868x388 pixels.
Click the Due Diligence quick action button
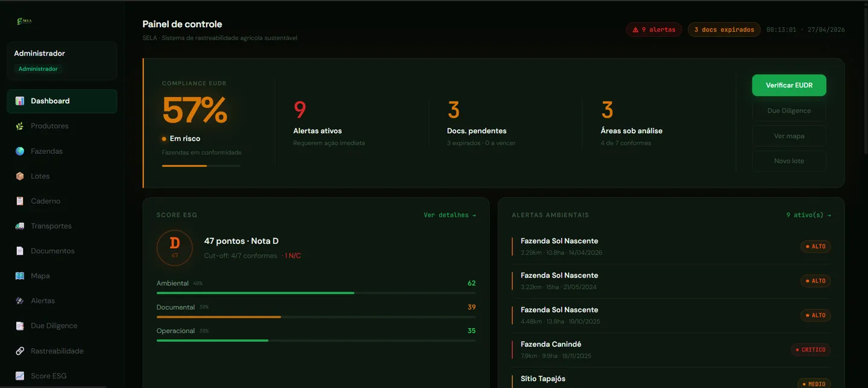(x=789, y=110)
